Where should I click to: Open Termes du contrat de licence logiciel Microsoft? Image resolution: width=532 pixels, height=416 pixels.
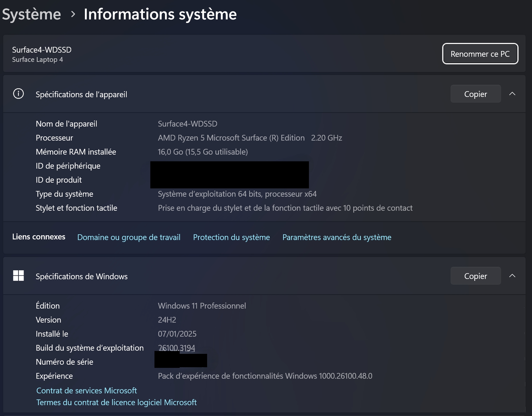116,403
